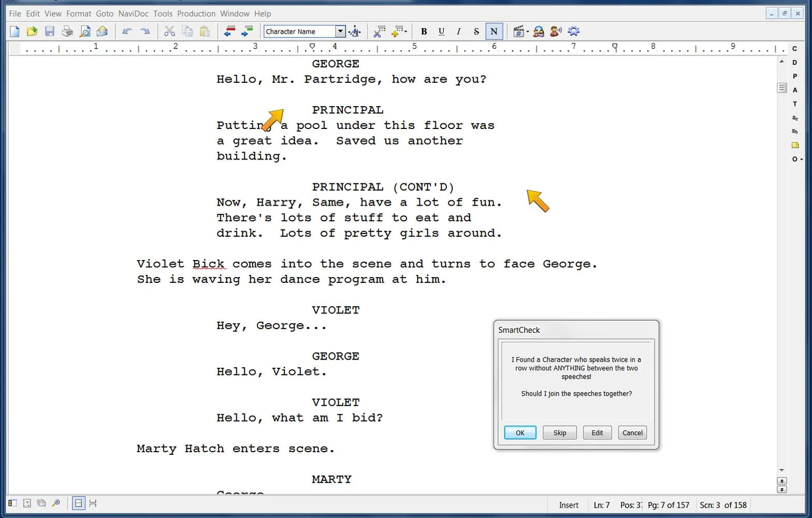812x518 pixels.
Task: Select the D element button in right sidebar
Action: coord(794,62)
